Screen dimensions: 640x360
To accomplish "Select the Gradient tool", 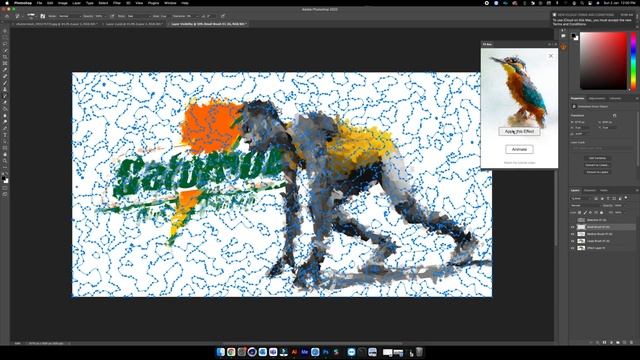I will click(x=5, y=109).
